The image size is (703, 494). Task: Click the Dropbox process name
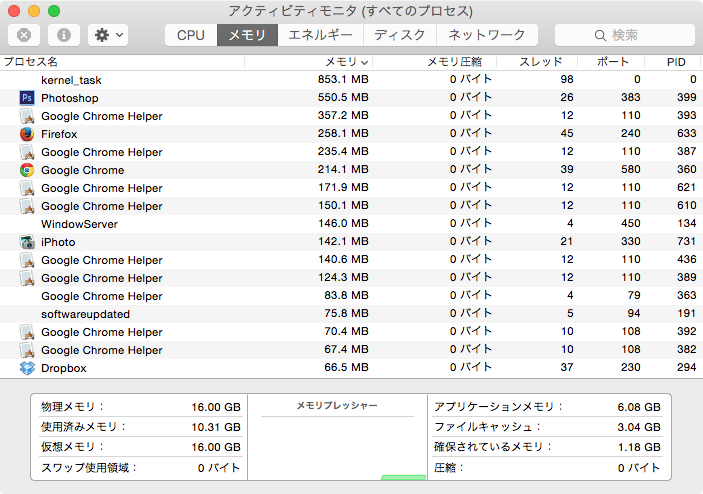coord(64,368)
